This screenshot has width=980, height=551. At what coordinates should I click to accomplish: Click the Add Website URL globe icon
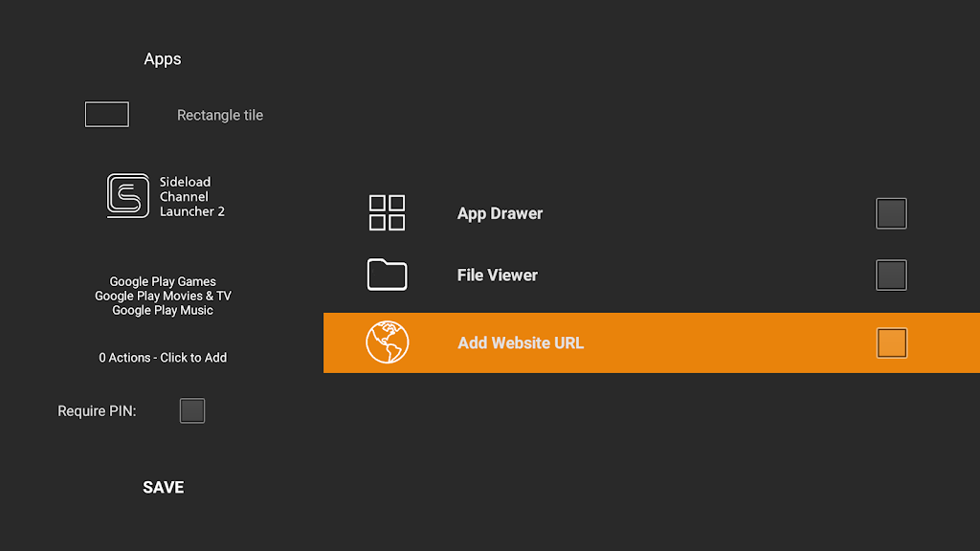(388, 342)
